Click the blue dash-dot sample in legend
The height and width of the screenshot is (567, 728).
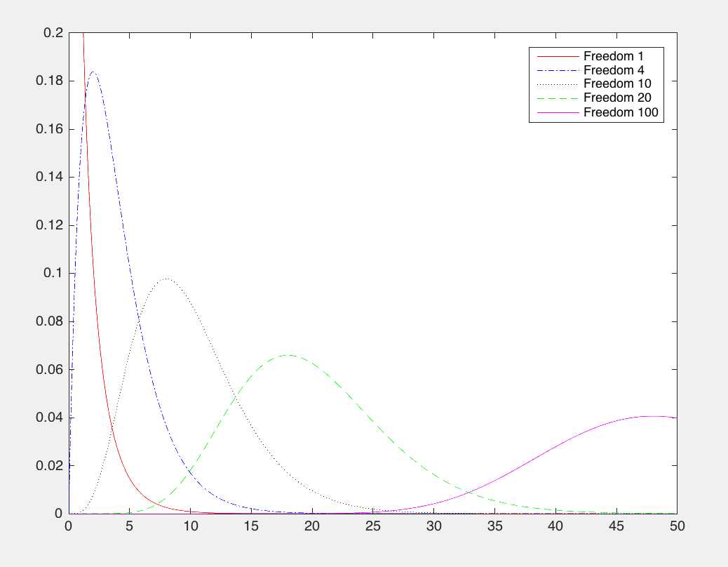pos(558,71)
